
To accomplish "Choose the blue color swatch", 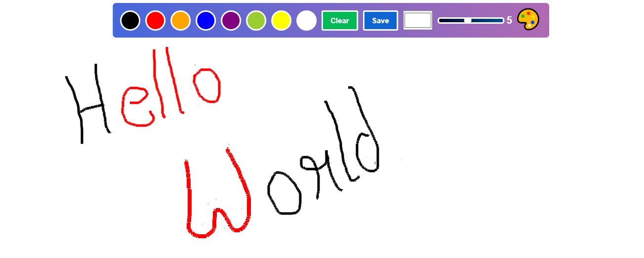I will [206, 20].
